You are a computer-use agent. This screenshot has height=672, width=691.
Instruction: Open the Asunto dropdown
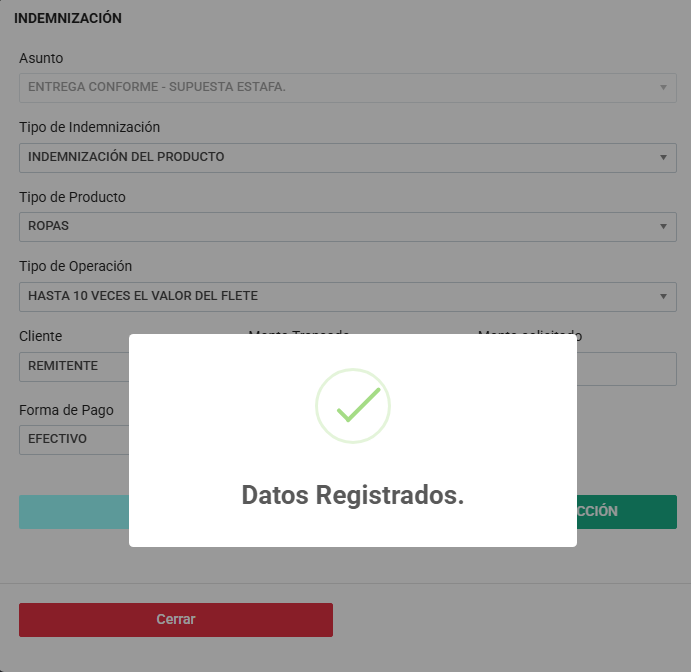point(347,87)
